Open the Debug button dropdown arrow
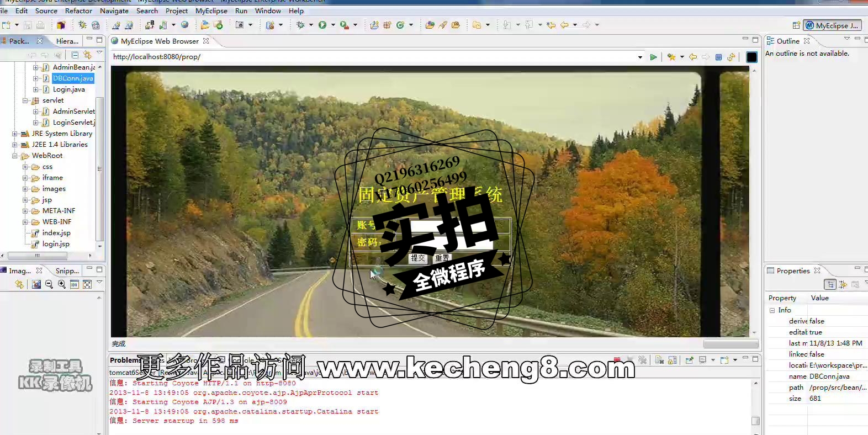The height and width of the screenshot is (435, 868). (311, 25)
